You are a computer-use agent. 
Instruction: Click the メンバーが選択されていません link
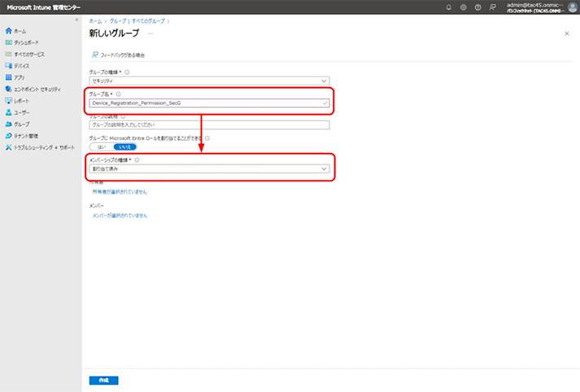[120, 216]
